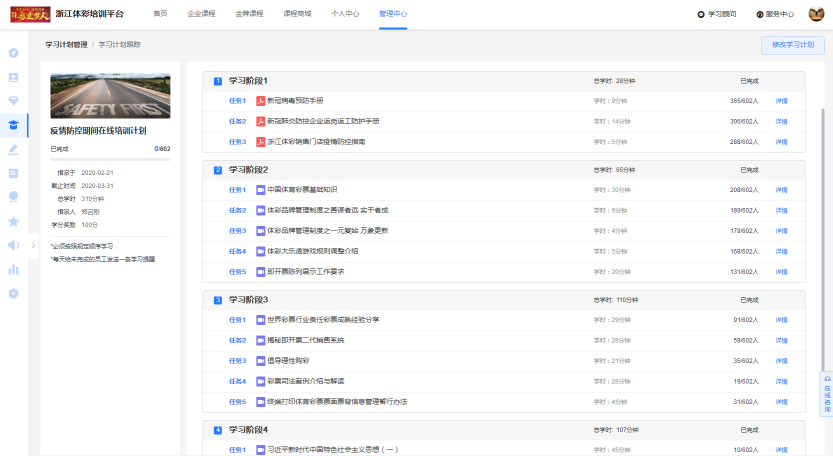Click PDF icon of 浙江体彩销售门店疫情防控指南
Viewport: 833px width, 456px height.
(x=260, y=142)
